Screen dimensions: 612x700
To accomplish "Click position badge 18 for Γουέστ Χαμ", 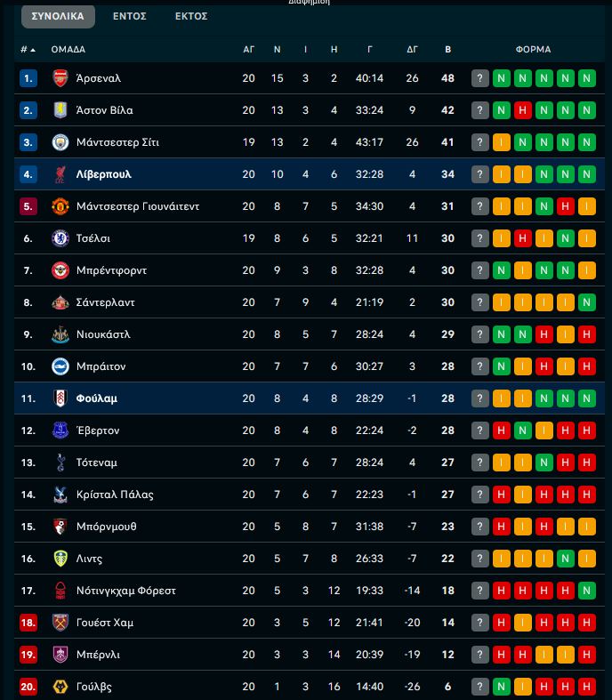I will pos(28,623).
